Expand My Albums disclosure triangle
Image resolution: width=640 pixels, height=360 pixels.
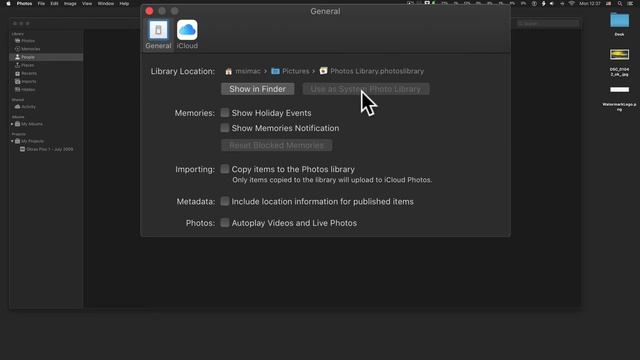12,124
